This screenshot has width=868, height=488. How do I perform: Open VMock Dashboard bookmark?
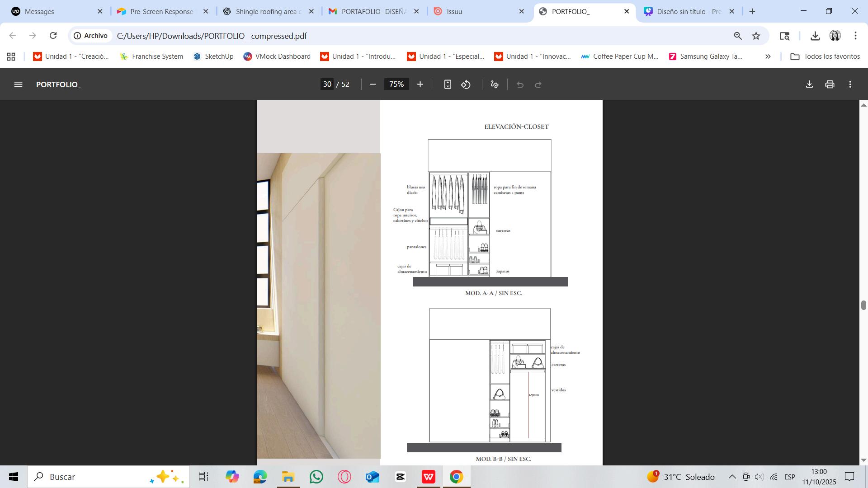(x=277, y=56)
